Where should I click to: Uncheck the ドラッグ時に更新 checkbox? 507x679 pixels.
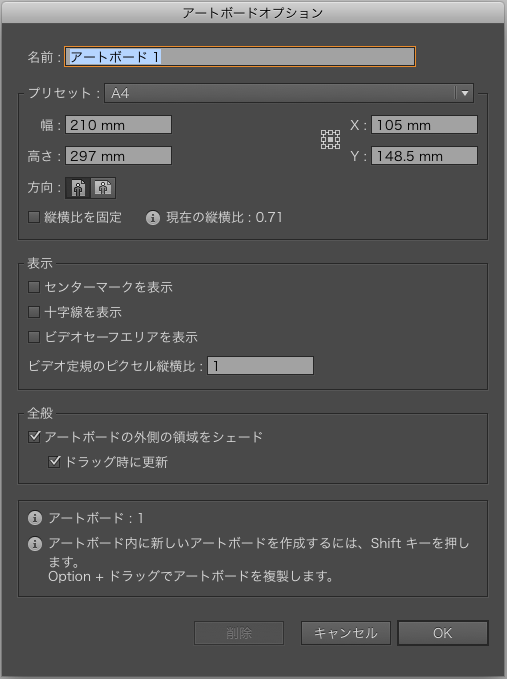[54, 462]
